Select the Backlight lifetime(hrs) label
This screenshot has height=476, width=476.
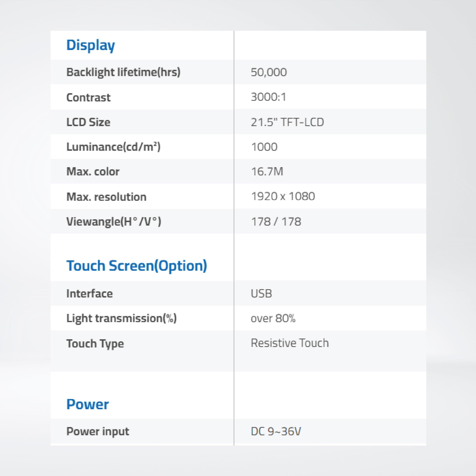click(123, 72)
